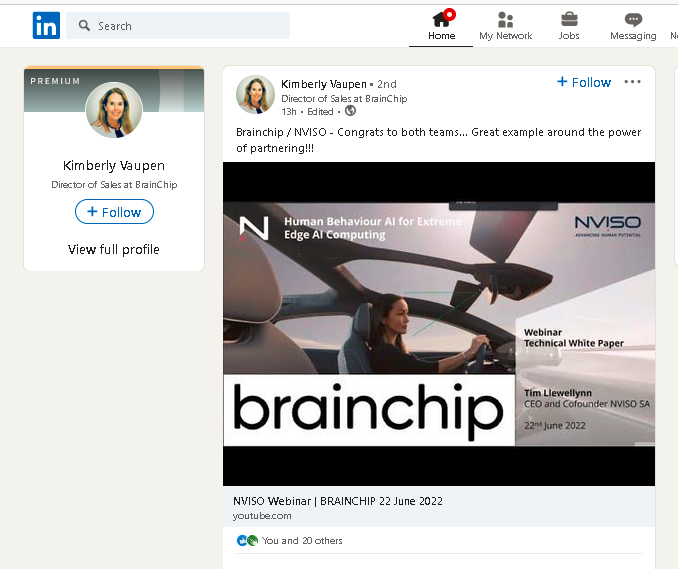Click the 13h Edited timestamp
This screenshot has height=569, width=678.
point(307,112)
